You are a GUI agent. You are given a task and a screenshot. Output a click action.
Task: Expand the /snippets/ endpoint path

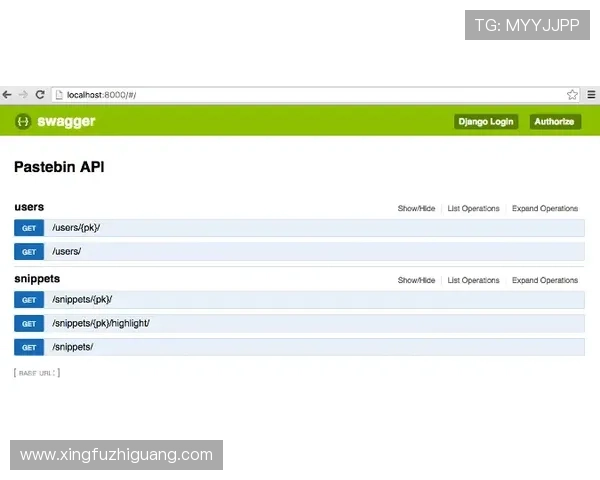(x=73, y=347)
